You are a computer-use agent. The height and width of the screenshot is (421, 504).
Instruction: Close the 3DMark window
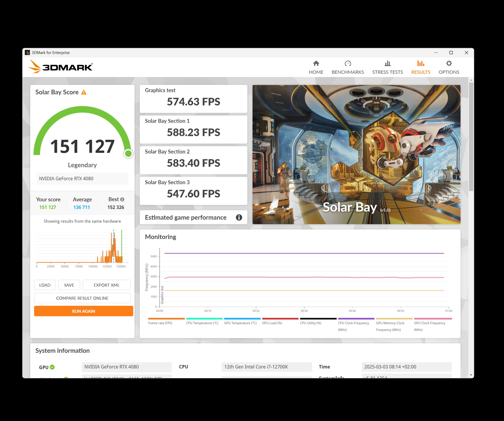pyautogui.click(x=466, y=52)
